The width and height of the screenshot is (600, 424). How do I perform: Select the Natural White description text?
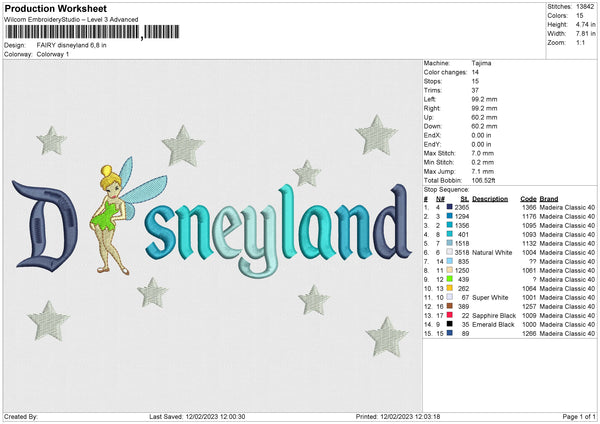tap(492, 252)
